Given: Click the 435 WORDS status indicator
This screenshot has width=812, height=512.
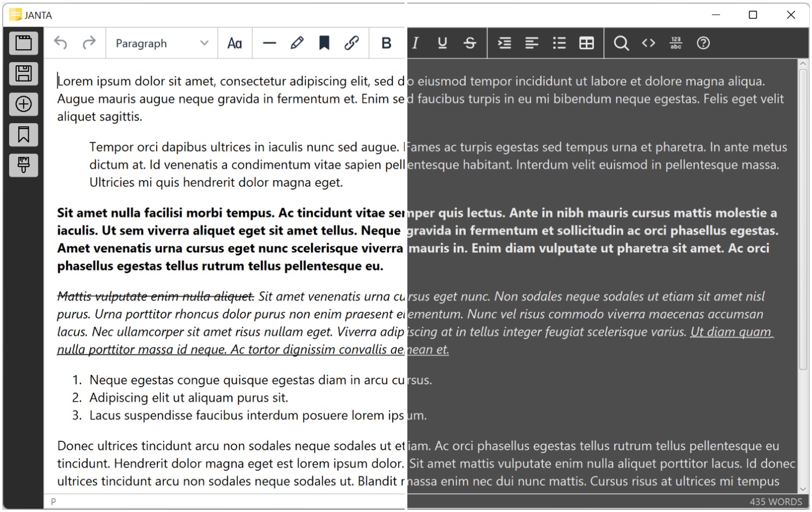Looking at the screenshot, I should coord(776,502).
